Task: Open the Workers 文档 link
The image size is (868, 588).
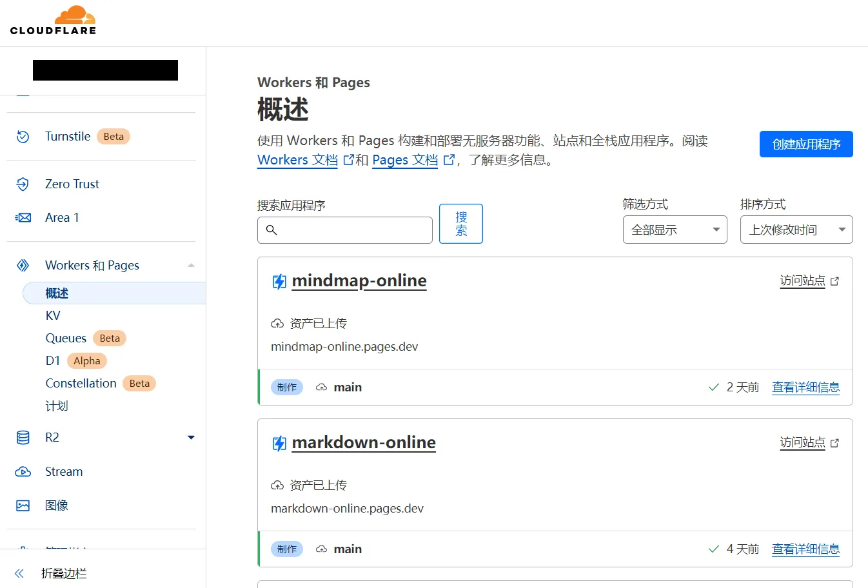Action: coord(297,160)
